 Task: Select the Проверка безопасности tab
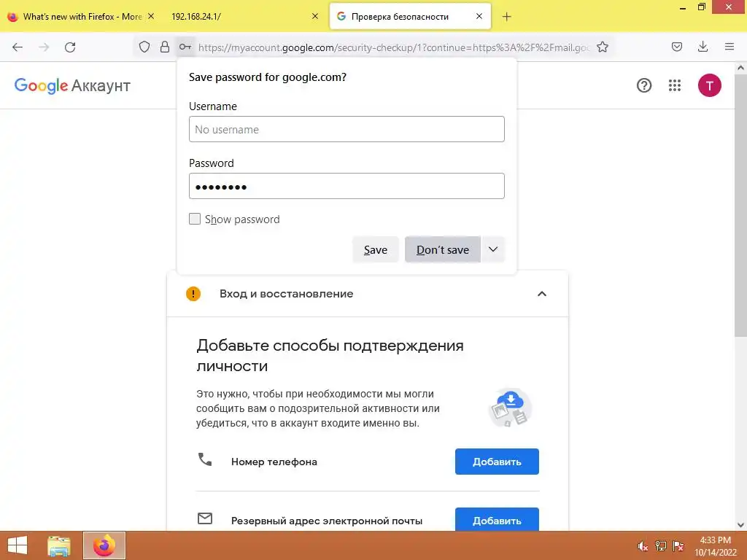click(399, 17)
